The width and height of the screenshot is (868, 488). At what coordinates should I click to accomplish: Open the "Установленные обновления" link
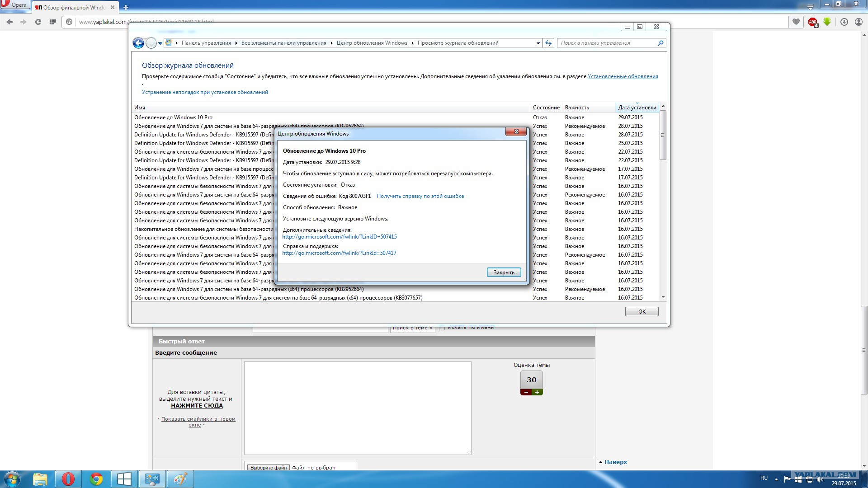(623, 76)
